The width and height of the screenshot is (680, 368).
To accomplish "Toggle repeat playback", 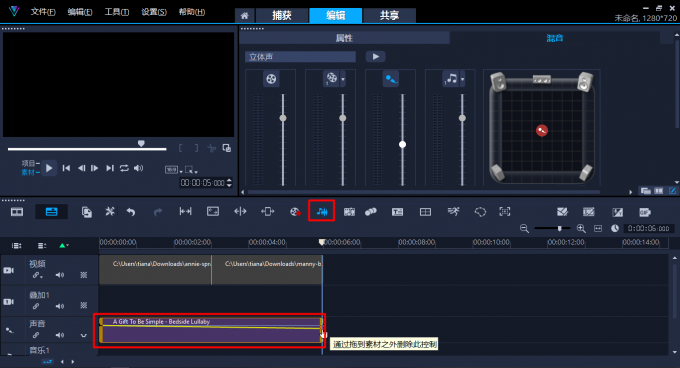I will pos(124,168).
